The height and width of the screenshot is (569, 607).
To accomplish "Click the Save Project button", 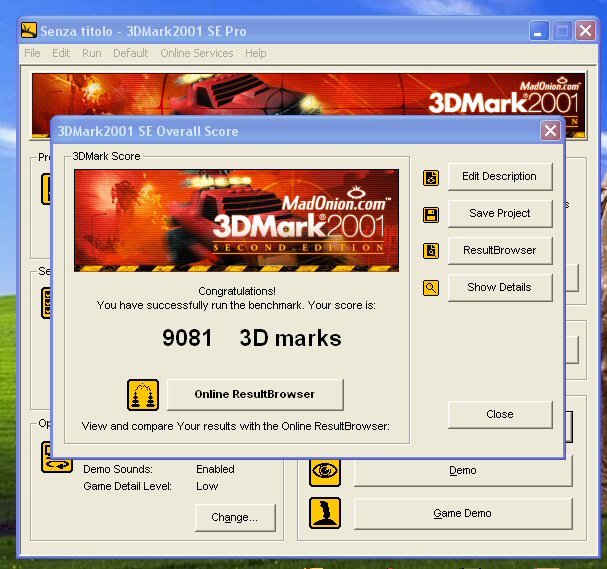I will pos(500,213).
